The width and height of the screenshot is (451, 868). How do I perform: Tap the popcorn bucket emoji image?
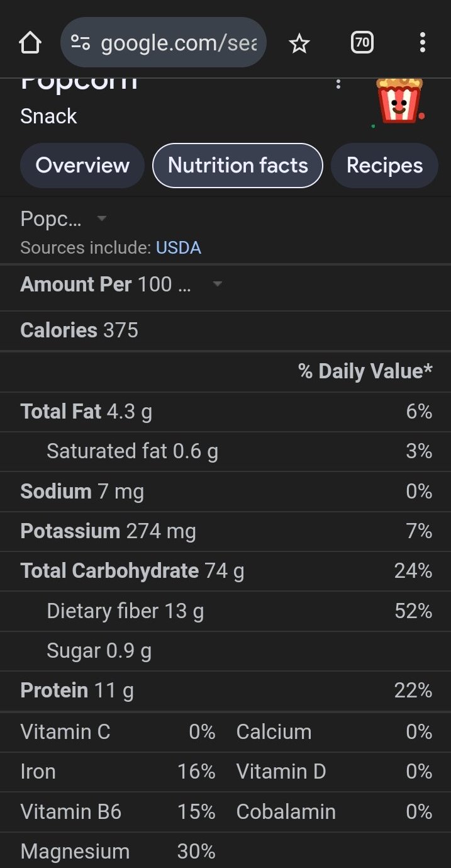[x=399, y=101]
